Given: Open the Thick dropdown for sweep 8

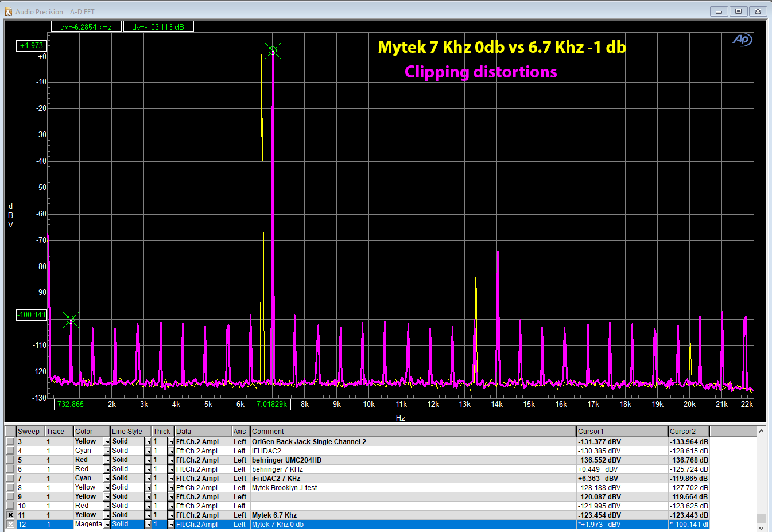Looking at the screenshot, I should coord(171,488).
